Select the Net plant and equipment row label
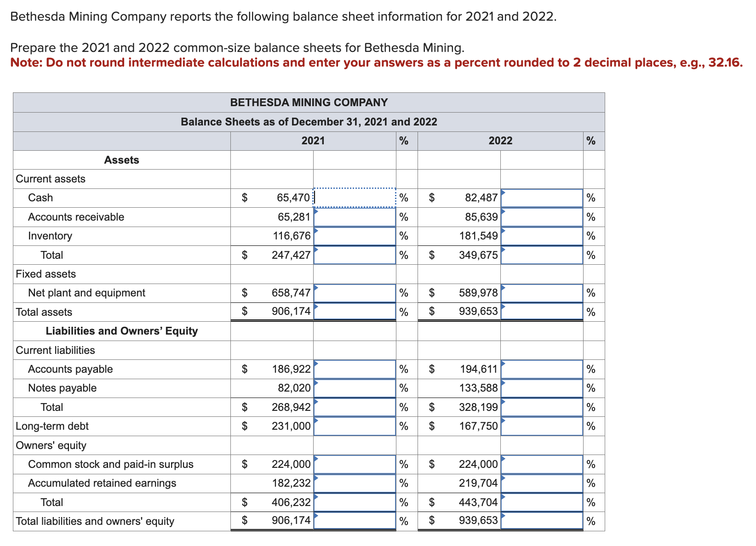 pos(86,293)
